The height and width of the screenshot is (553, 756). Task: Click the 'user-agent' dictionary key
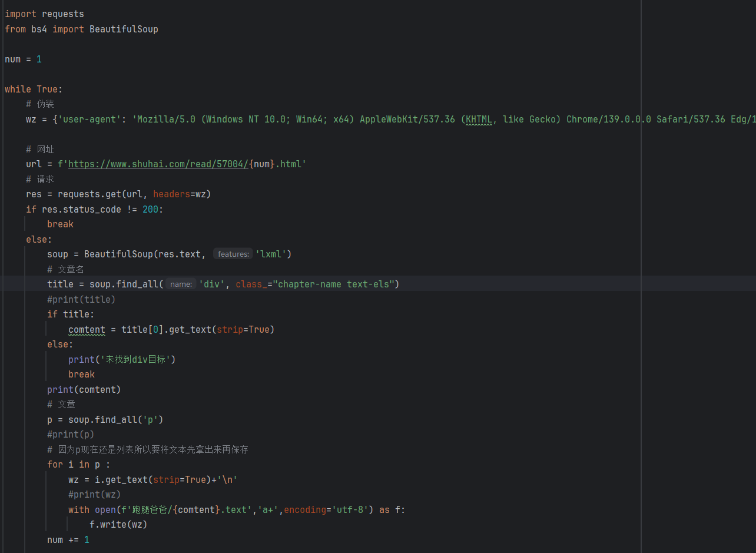(89, 119)
